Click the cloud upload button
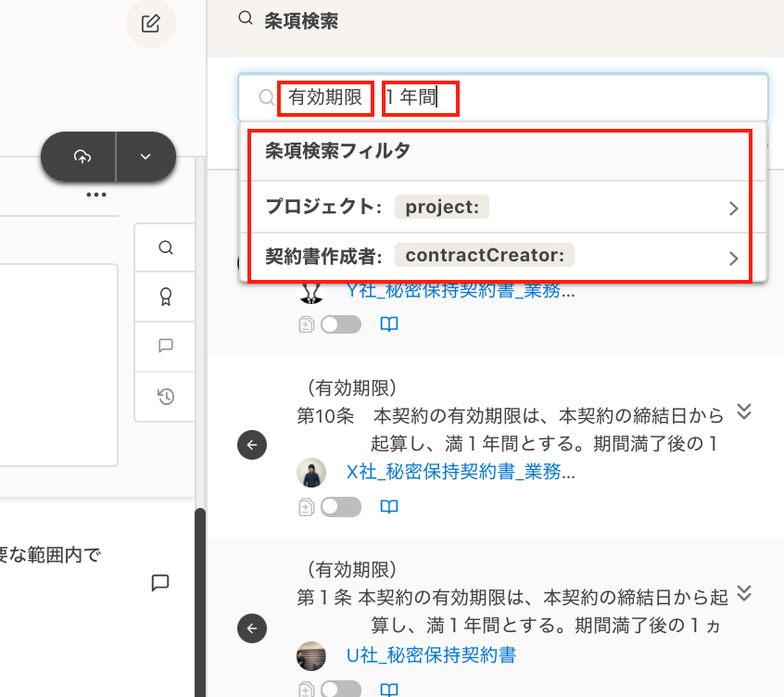The width and height of the screenshot is (784, 697). [82, 157]
